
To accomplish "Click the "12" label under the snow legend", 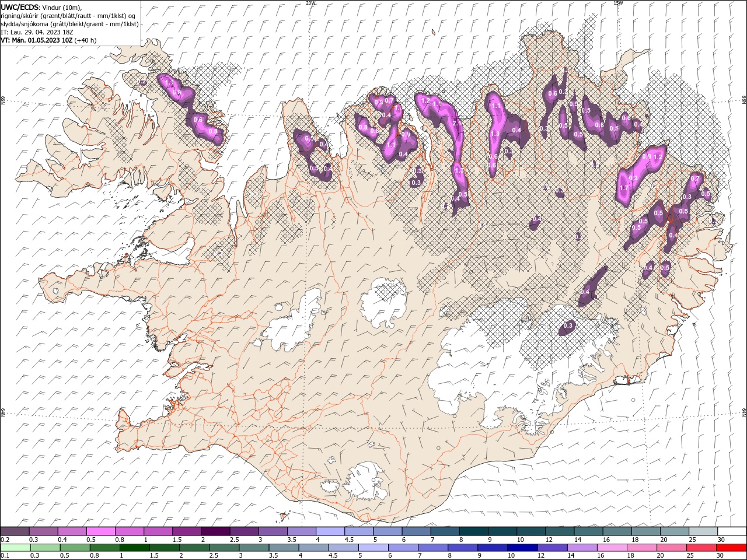I will (549, 540).
